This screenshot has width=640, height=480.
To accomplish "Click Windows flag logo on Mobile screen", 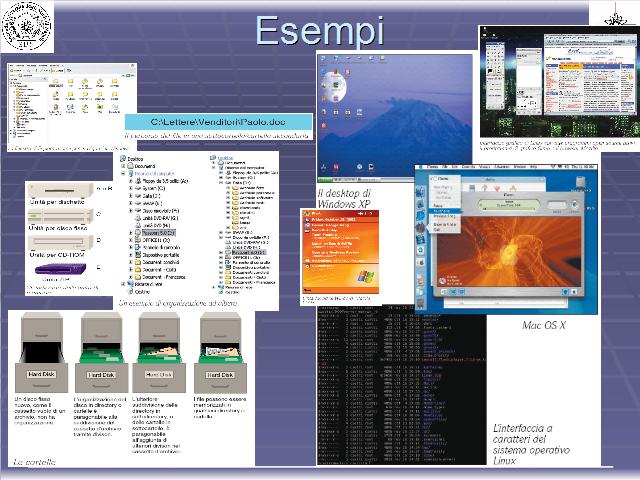I will 365,276.
